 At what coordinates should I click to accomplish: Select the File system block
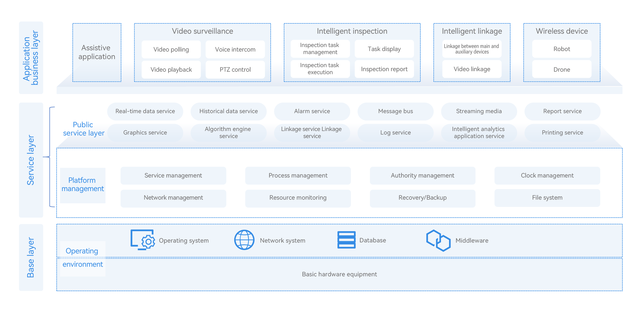coord(547,198)
